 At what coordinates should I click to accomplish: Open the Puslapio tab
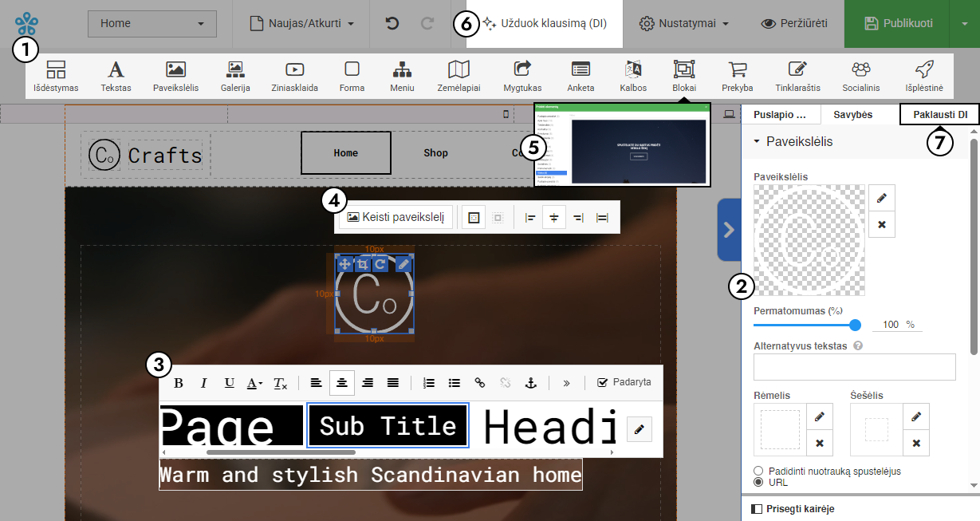780,115
